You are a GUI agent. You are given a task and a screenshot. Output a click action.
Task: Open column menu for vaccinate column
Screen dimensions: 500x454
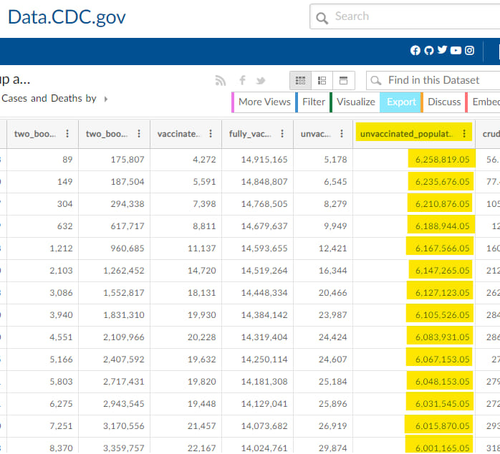pyautogui.click(x=210, y=134)
